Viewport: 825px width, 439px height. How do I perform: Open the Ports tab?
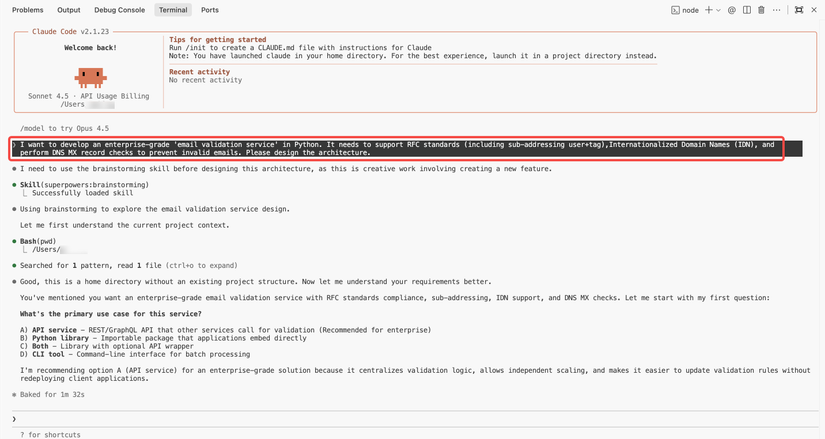[209, 10]
